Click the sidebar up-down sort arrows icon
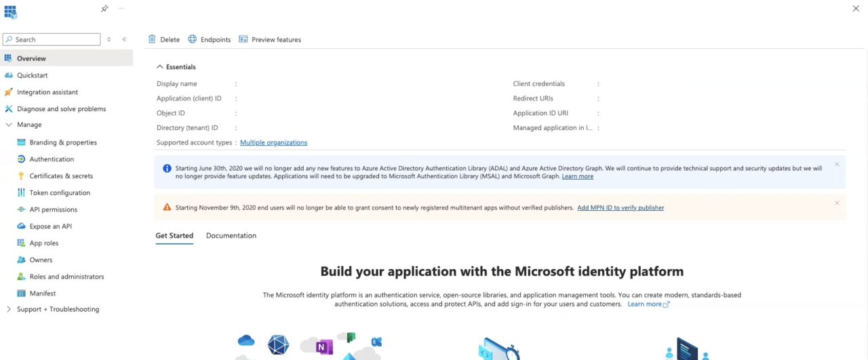 tap(109, 39)
